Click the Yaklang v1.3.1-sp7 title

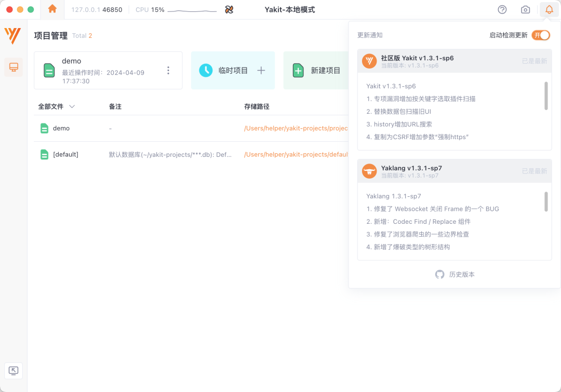point(411,168)
